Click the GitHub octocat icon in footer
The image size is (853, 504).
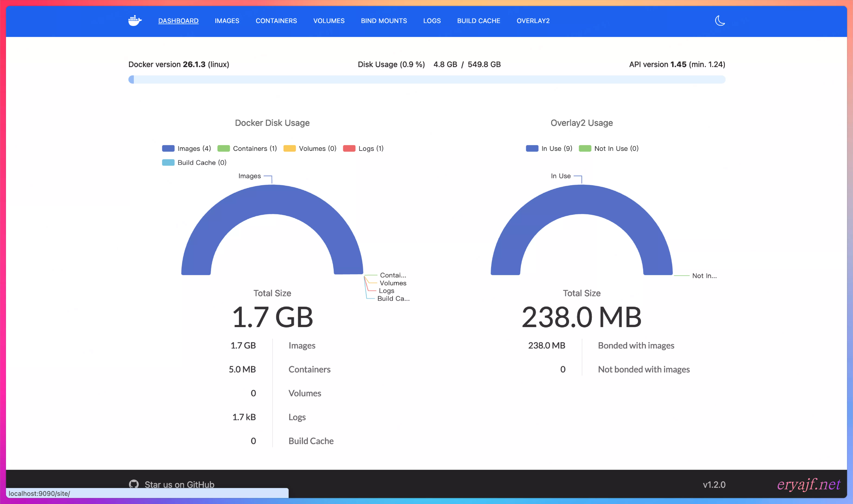(134, 484)
